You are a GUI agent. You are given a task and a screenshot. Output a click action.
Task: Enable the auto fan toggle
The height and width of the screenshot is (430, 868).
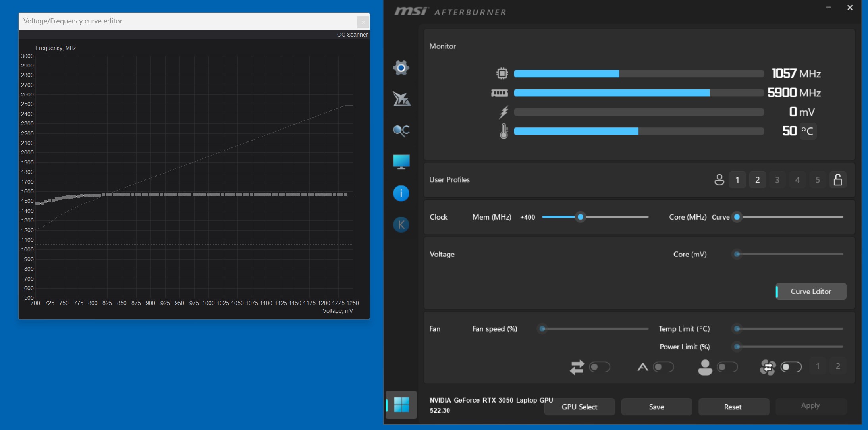click(x=663, y=367)
